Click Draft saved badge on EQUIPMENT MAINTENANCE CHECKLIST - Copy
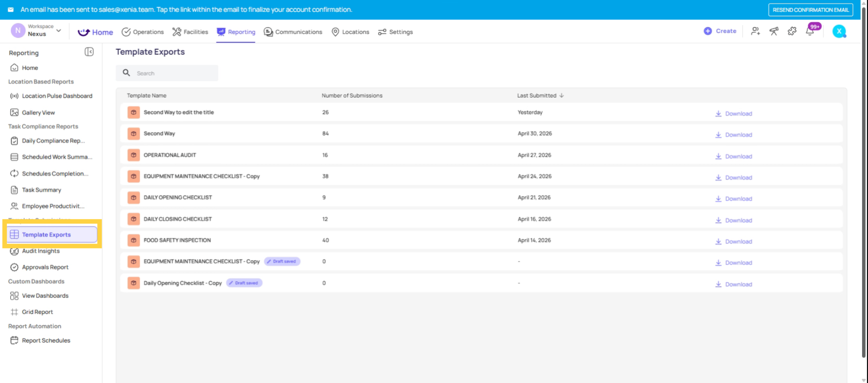This screenshot has width=868, height=383. [282, 262]
